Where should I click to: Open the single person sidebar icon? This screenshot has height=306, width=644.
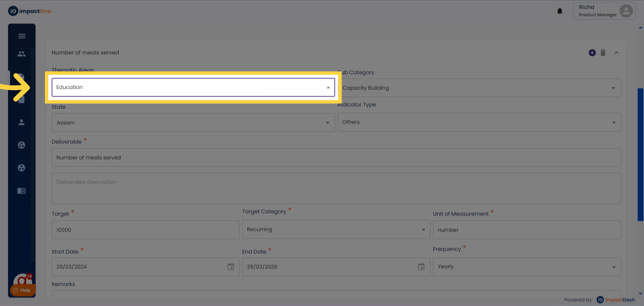coord(21,122)
